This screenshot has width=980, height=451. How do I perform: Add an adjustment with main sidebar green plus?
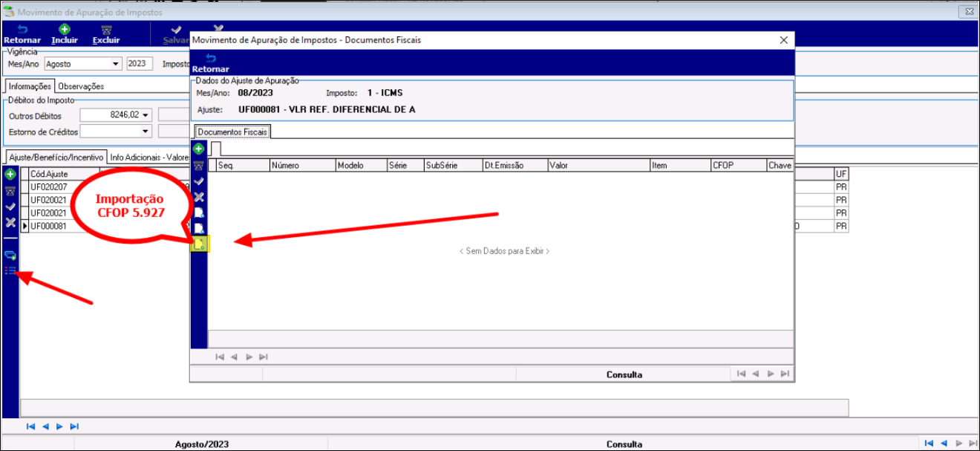point(10,174)
